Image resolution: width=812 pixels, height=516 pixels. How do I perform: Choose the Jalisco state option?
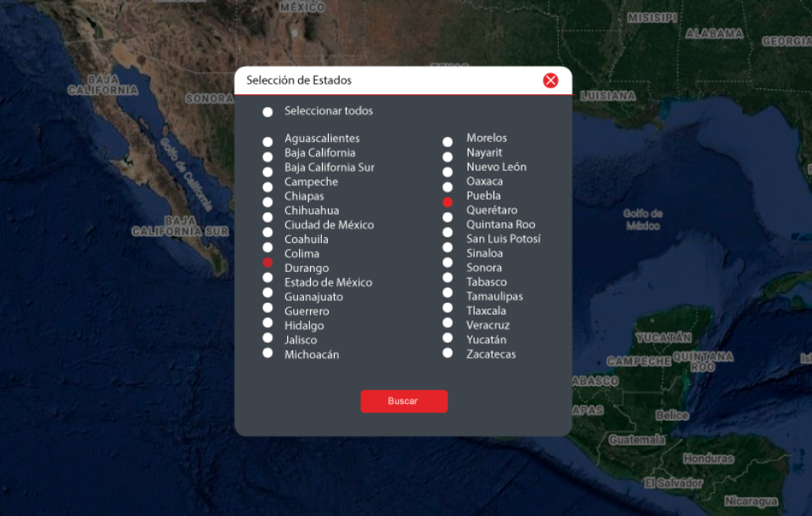click(268, 337)
